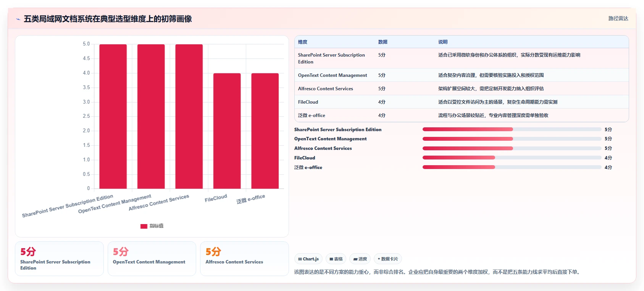644x291 pixels.
Task: Click the 4分 value beside the FileCloud progress bar
Action: point(608,158)
